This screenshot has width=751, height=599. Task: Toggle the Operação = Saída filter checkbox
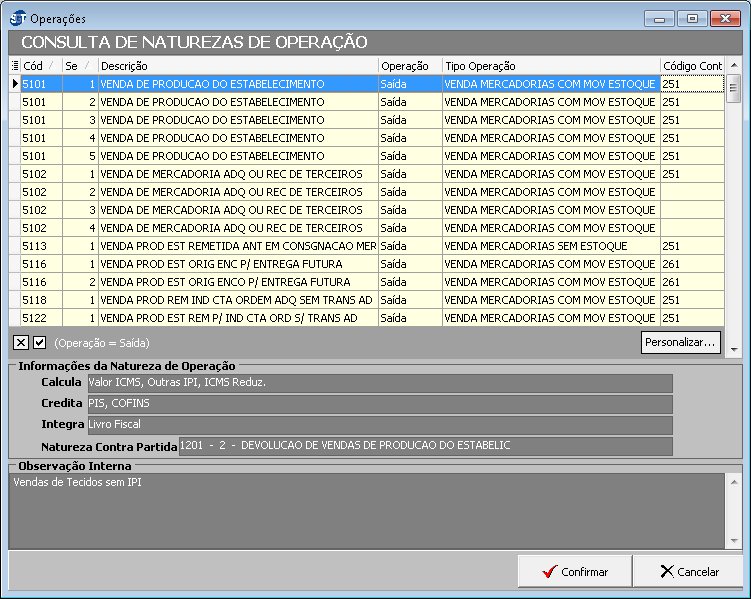pos(40,343)
